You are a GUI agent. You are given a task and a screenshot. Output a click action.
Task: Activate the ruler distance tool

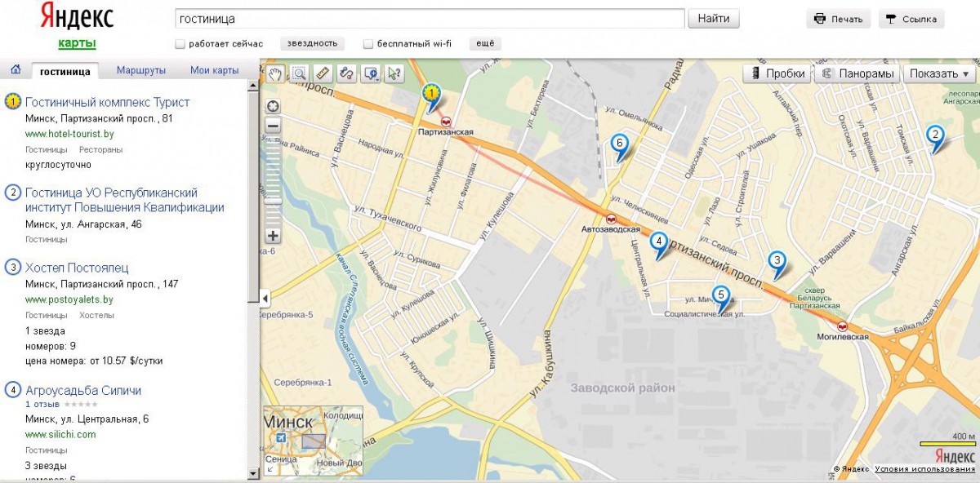click(323, 73)
